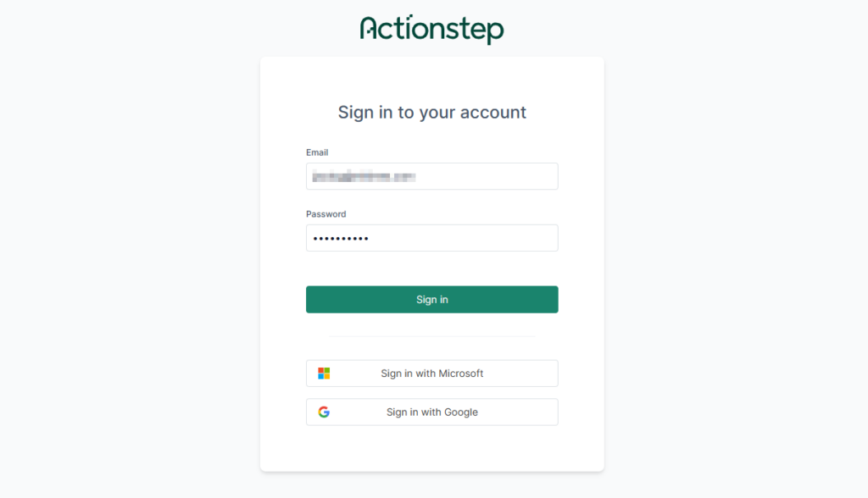The width and height of the screenshot is (868, 498).
Task: Click the Email field label
Action: click(317, 152)
